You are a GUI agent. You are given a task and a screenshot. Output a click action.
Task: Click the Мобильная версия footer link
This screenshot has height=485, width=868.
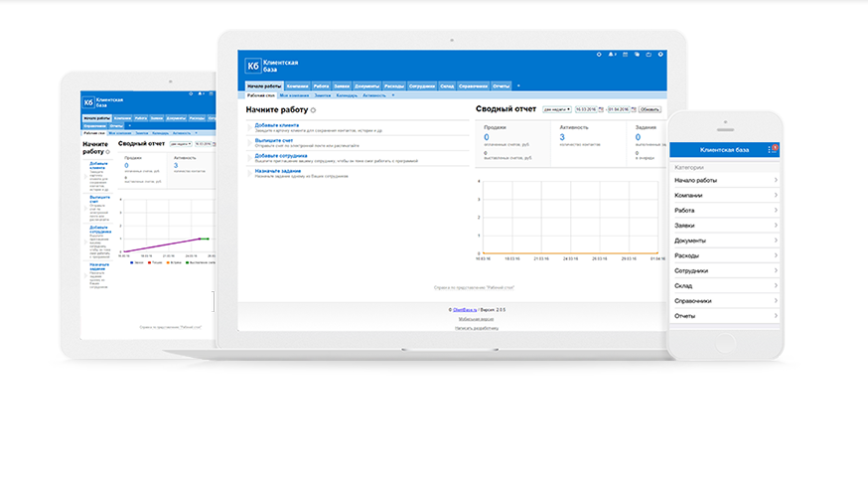click(x=476, y=319)
